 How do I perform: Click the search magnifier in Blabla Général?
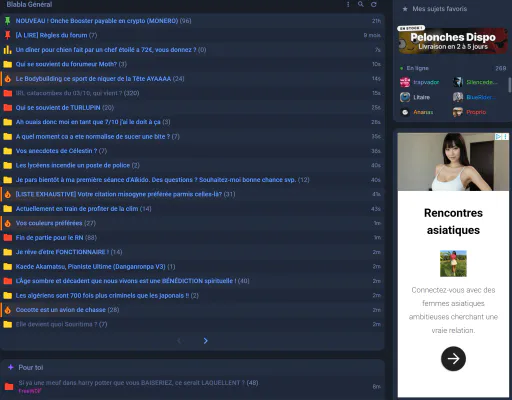tap(361, 4)
